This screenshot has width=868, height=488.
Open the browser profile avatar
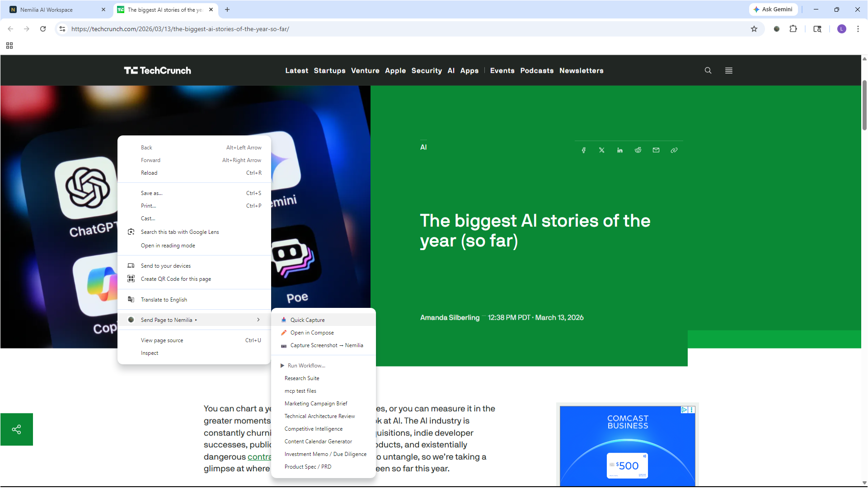(x=842, y=29)
